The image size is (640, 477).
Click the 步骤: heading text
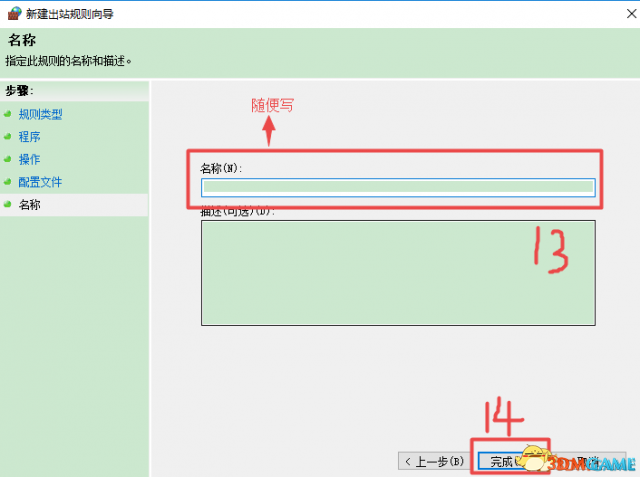click(x=19, y=91)
